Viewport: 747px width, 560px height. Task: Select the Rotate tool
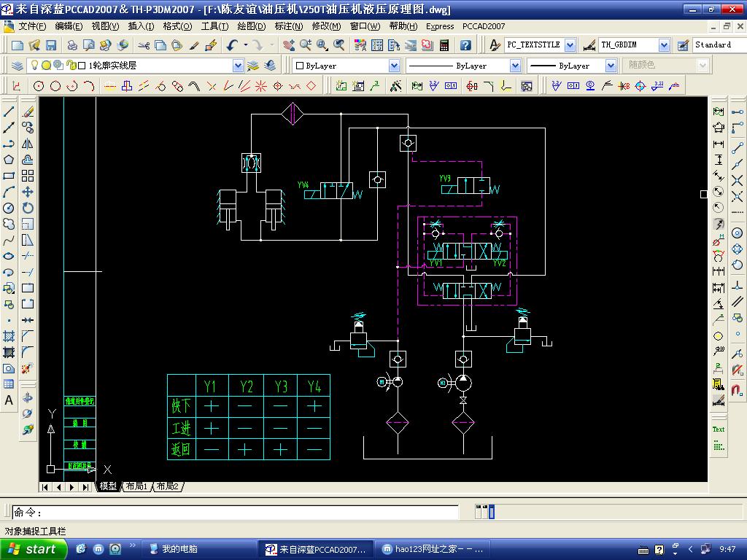click(x=28, y=208)
